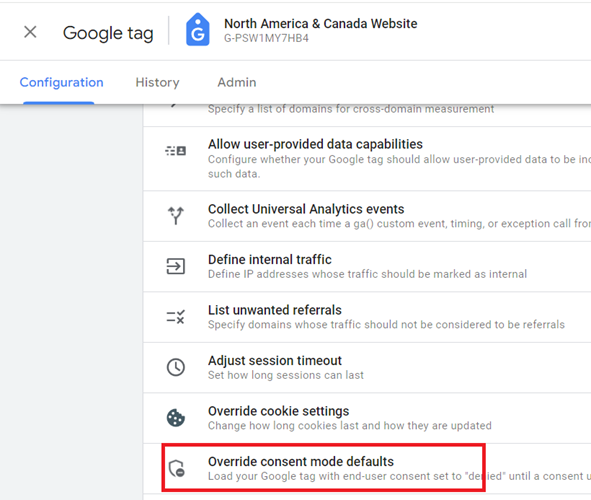Click the Collect Universal Analytics events fork icon
The image size is (591, 500).
[x=176, y=216]
